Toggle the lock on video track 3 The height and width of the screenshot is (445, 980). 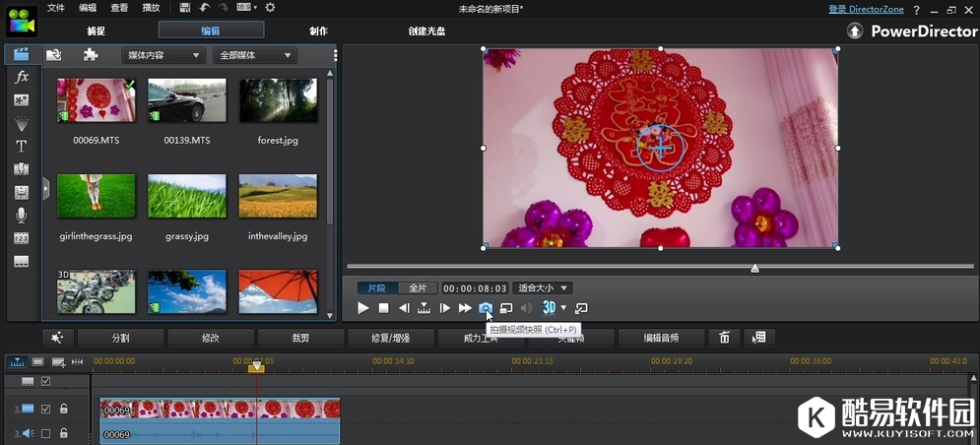(x=64, y=409)
